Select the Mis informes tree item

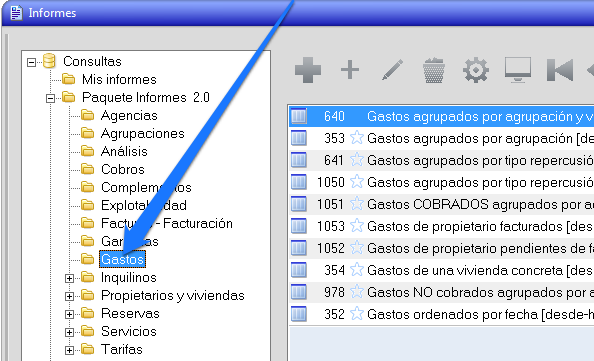click(119, 80)
